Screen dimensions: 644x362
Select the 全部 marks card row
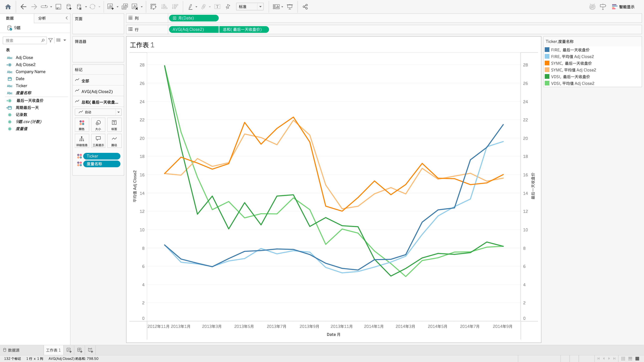coord(98,81)
